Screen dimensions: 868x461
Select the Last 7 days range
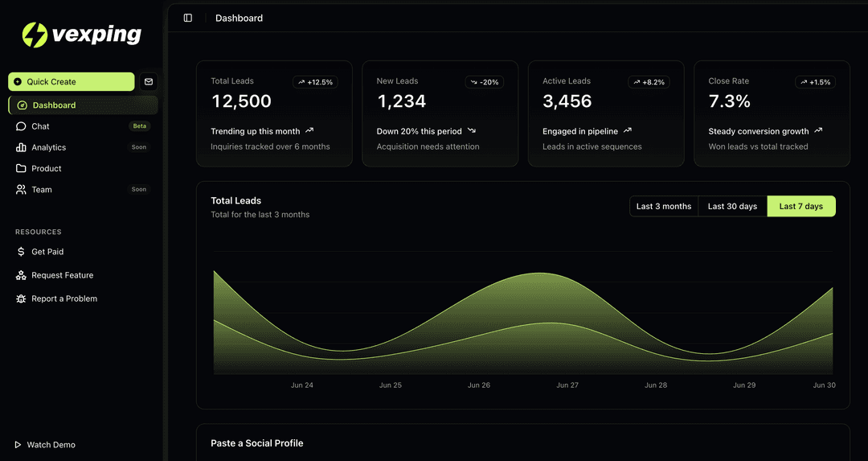[800, 207]
